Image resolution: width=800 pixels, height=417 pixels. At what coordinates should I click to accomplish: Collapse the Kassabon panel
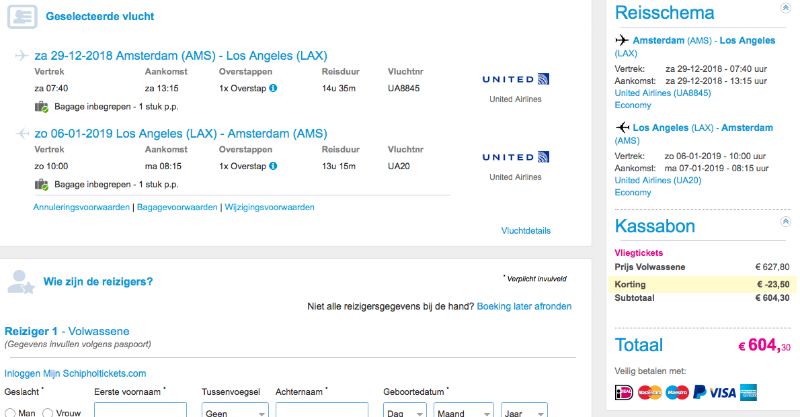click(x=784, y=222)
